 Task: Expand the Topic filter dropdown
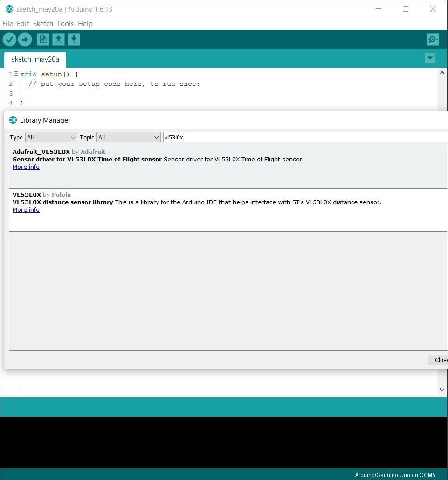129,138
